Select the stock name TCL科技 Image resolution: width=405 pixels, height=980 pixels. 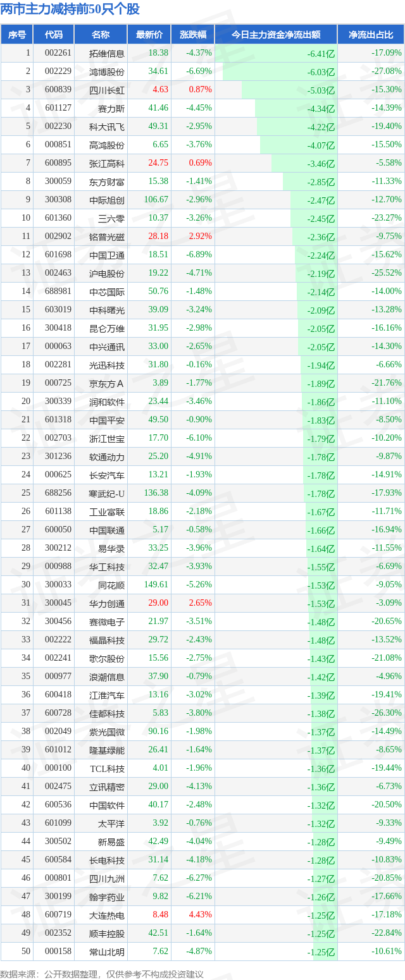[x=107, y=768]
